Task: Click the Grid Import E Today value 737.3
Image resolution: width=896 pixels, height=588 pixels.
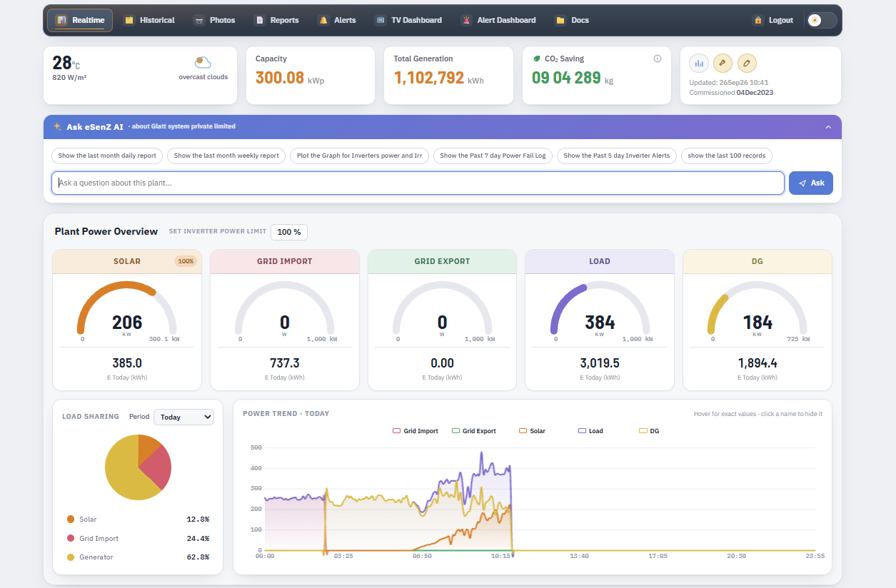Action: [285, 363]
